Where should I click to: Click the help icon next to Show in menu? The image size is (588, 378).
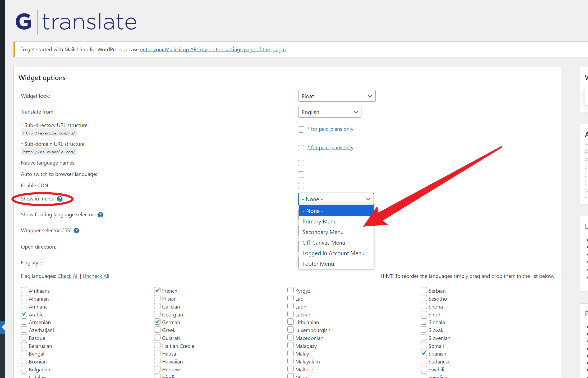tap(60, 199)
